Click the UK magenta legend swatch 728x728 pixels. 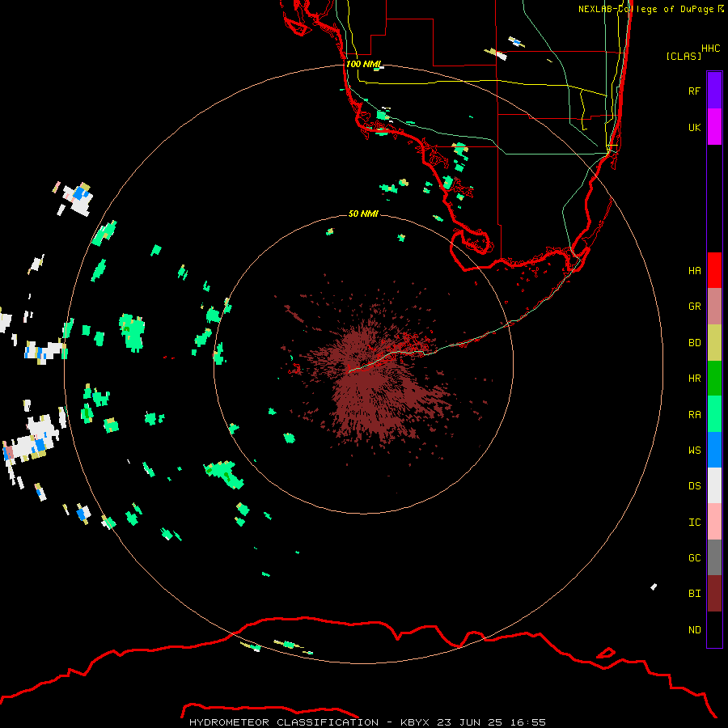(x=714, y=126)
